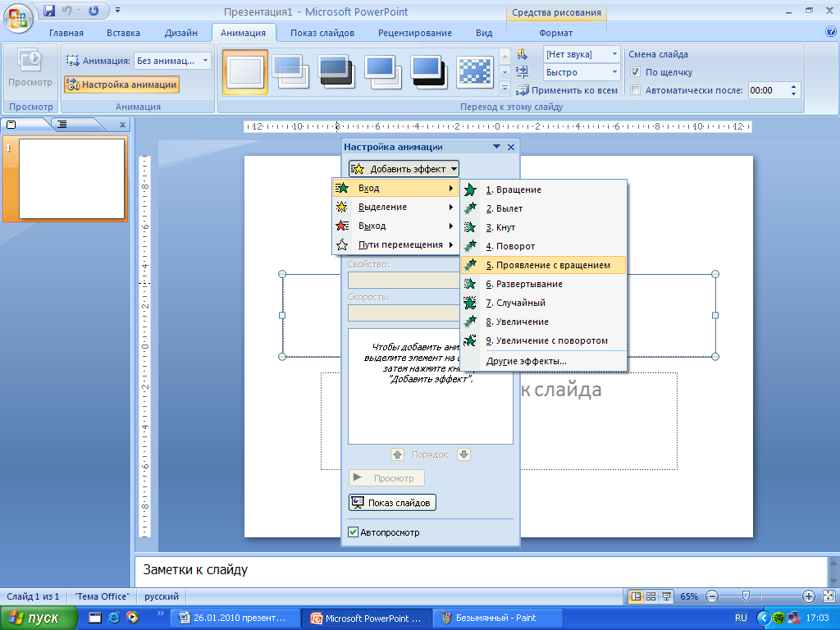Open the Главная ribbon tab
Screen dimensions: 840x630
[66, 33]
